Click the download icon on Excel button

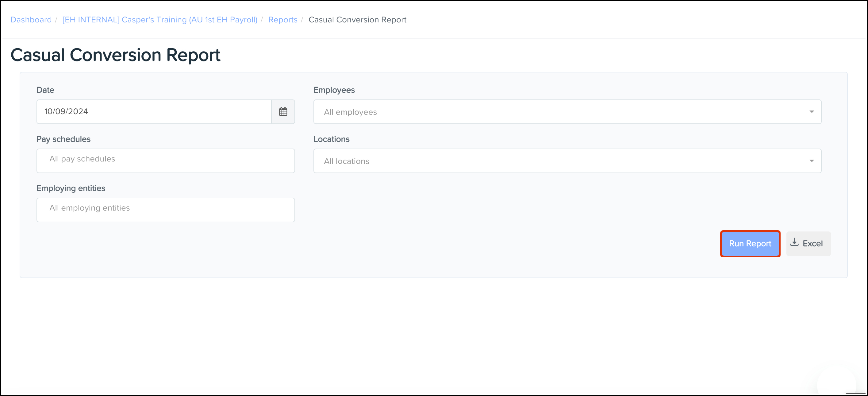794,242
